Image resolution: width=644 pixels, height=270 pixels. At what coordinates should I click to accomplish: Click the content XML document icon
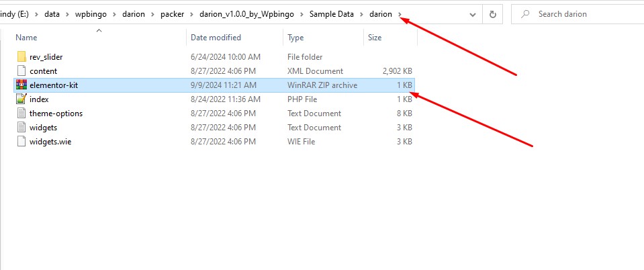tap(21, 71)
